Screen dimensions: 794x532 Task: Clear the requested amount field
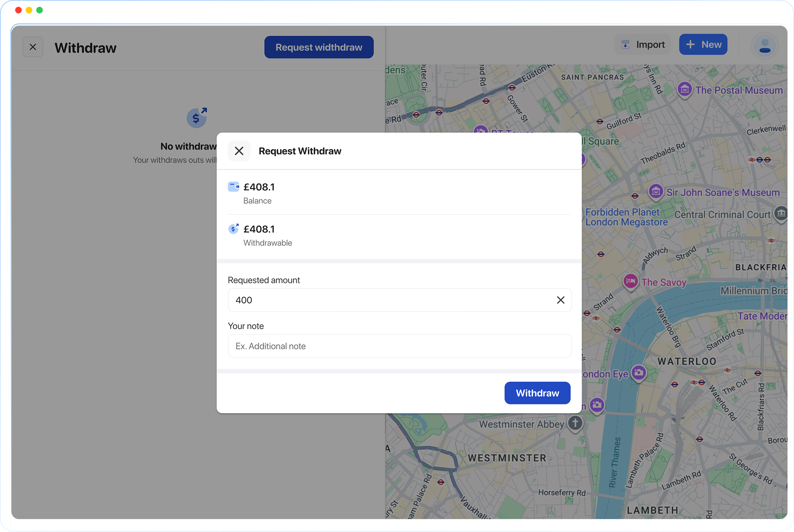click(x=560, y=300)
